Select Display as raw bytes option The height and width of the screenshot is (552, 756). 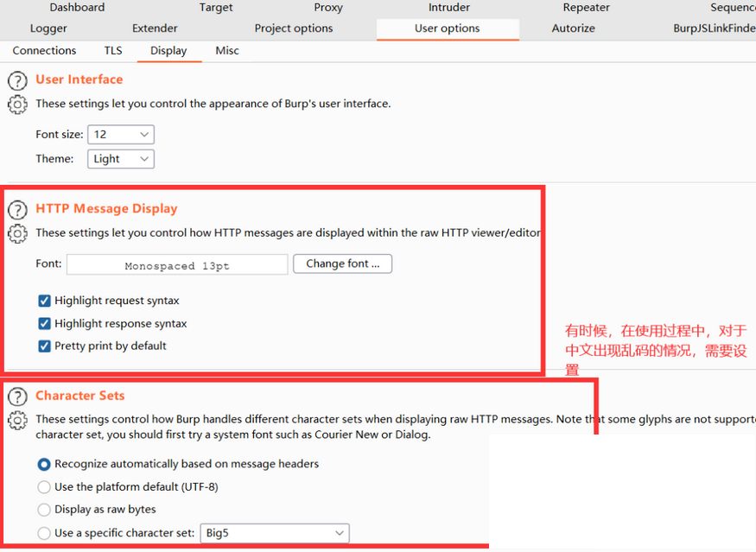point(44,510)
